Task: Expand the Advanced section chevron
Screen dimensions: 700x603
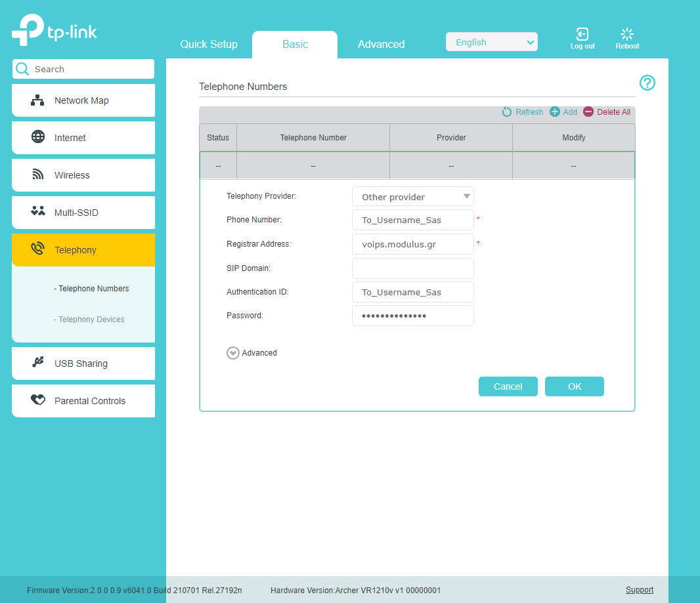Action: tap(232, 353)
